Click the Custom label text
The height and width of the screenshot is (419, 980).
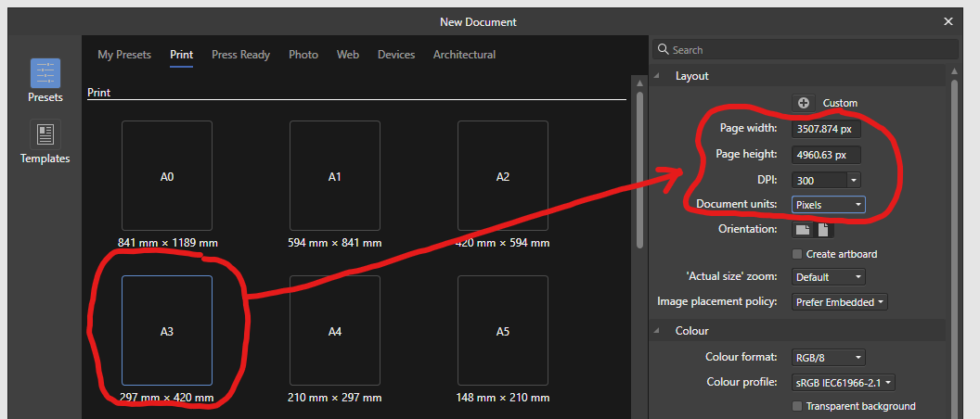840,103
